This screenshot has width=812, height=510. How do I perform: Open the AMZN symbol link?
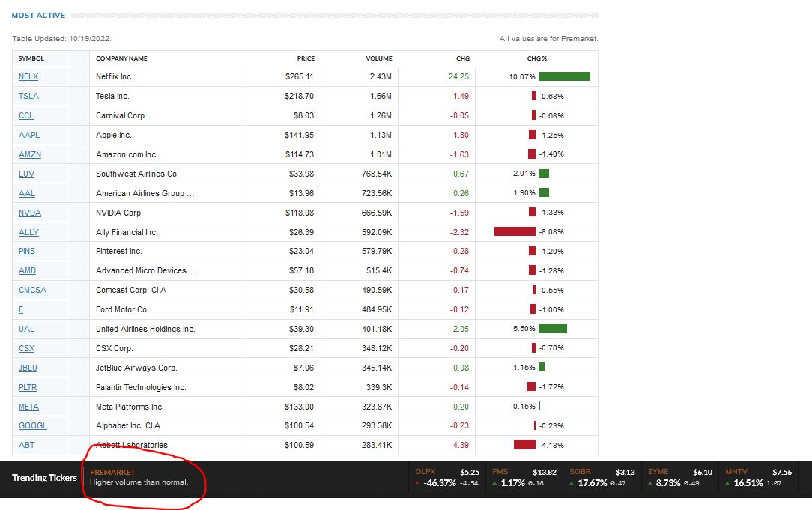(29, 154)
